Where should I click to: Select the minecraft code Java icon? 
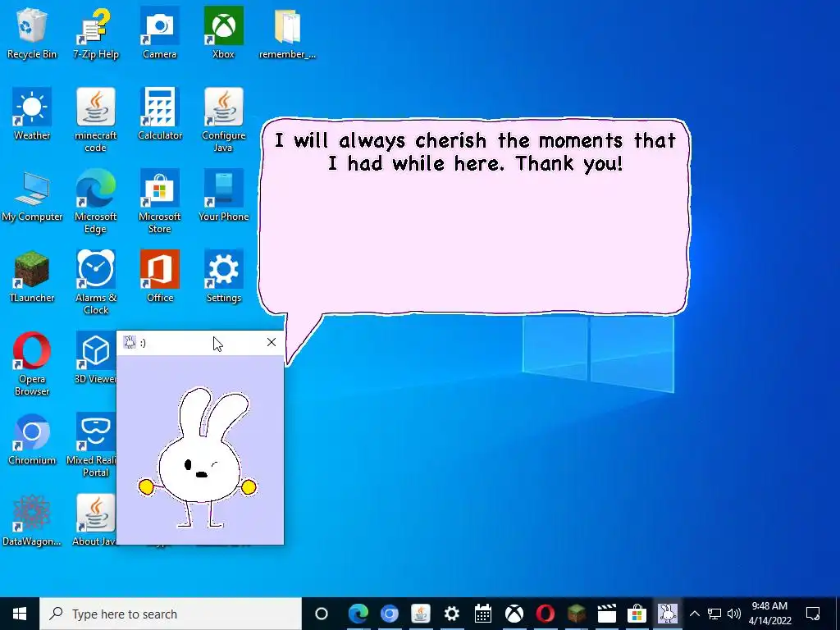[x=95, y=119]
